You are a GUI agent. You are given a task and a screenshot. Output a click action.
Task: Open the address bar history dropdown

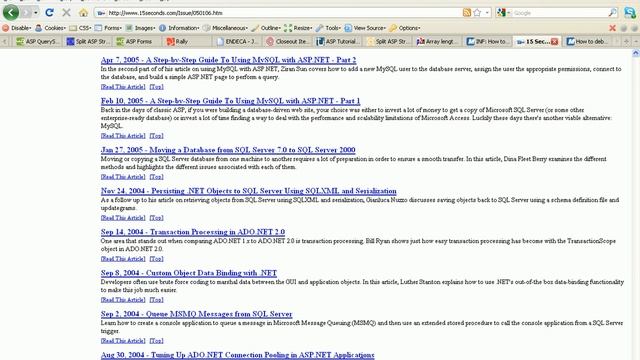[487, 13]
